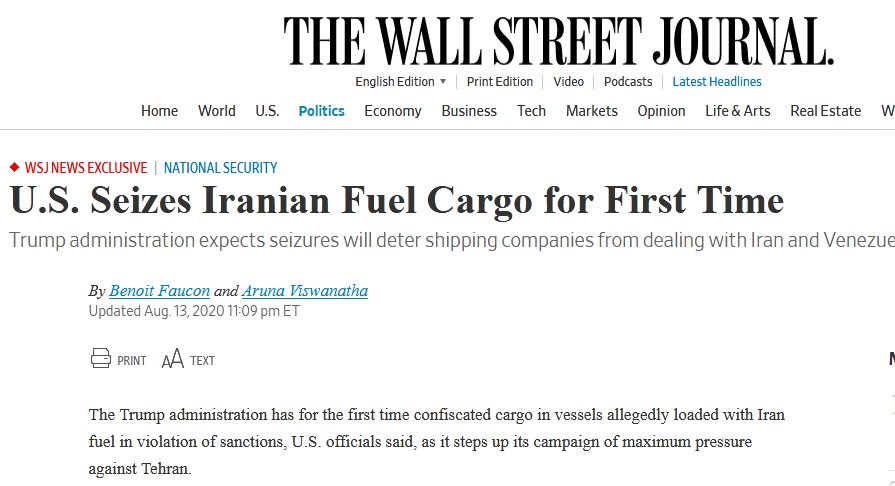
Task: Open The Wall Street Journal logo homepage
Action: pos(558,41)
